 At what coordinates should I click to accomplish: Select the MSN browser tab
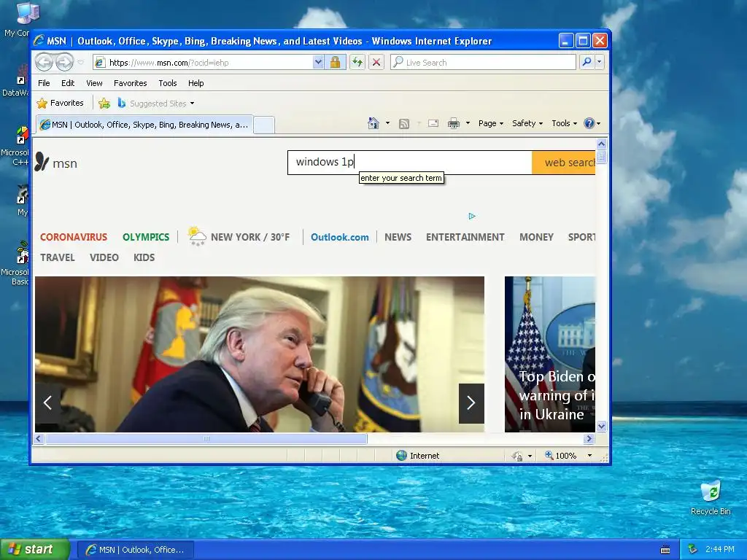144,125
